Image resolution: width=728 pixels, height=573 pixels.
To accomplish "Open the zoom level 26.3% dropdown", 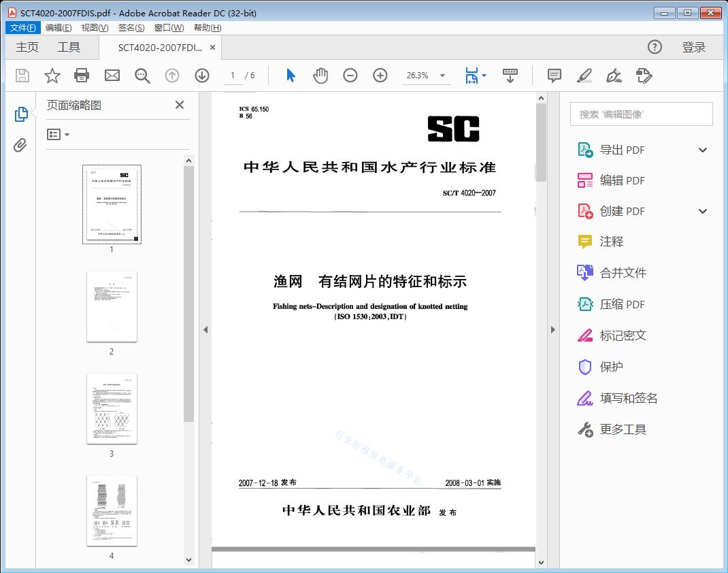I will click(426, 76).
